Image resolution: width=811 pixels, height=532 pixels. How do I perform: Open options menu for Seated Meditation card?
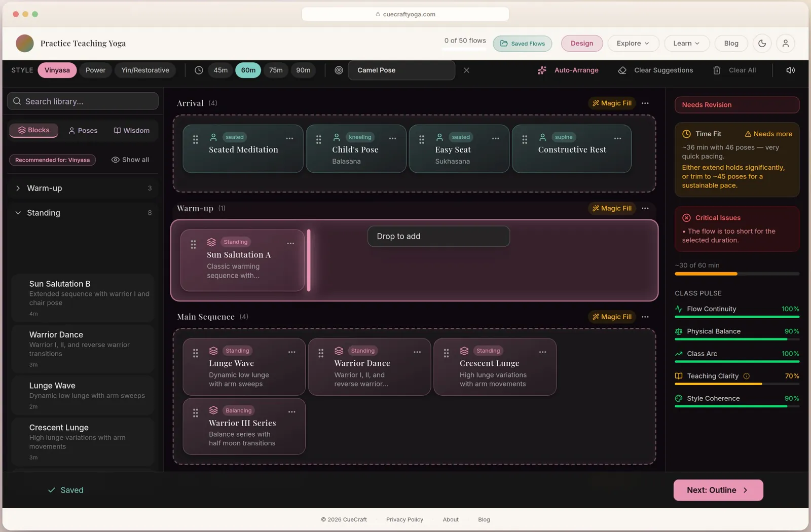click(289, 138)
